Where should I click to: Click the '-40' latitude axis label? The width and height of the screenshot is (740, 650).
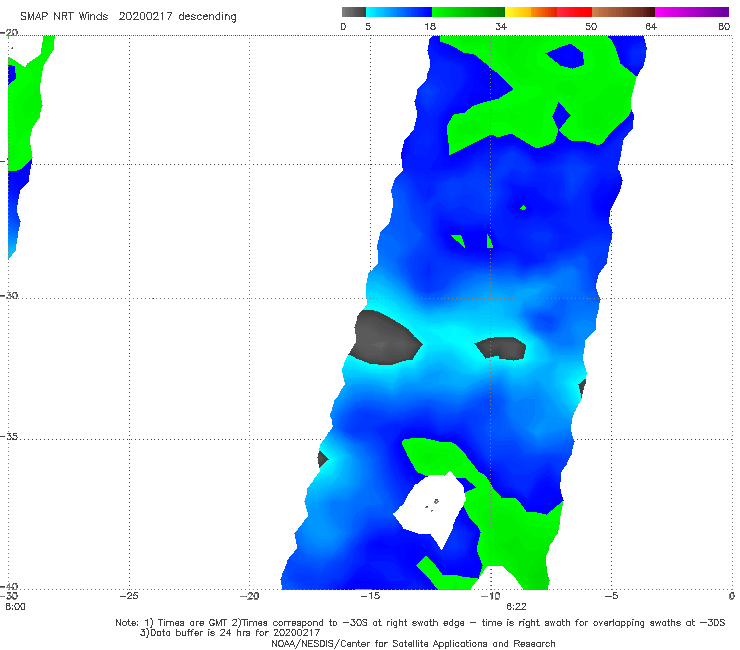[x=9, y=586]
